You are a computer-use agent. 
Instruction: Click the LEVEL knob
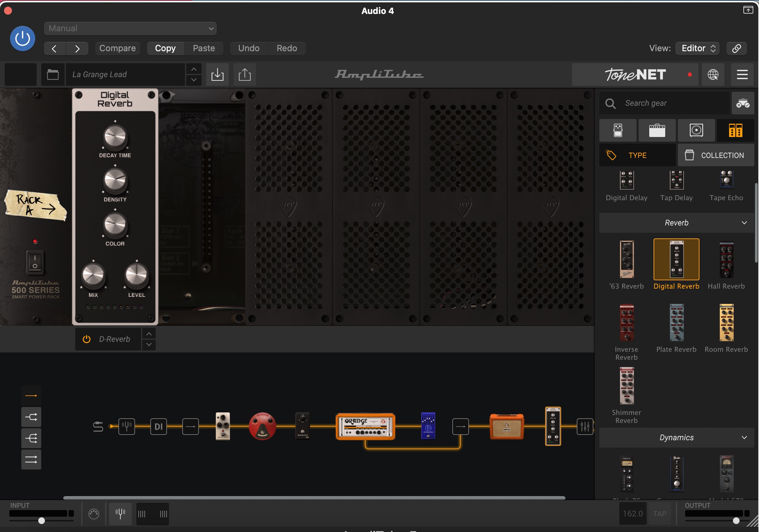[136, 276]
